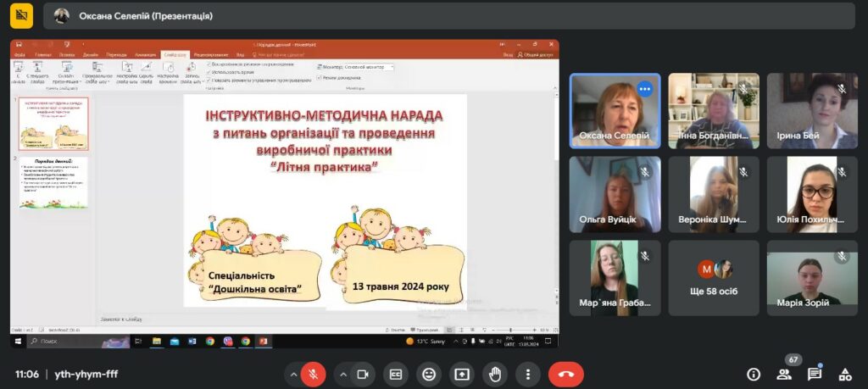Expand the video settings chevron beside camera
The width and height of the screenshot is (868, 389).
pyautogui.click(x=343, y=374)
